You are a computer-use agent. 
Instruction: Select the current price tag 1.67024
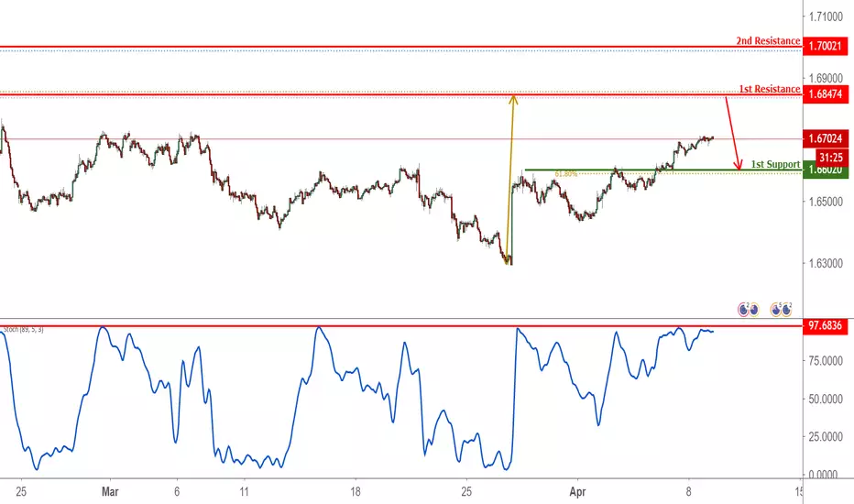[825, 138]
